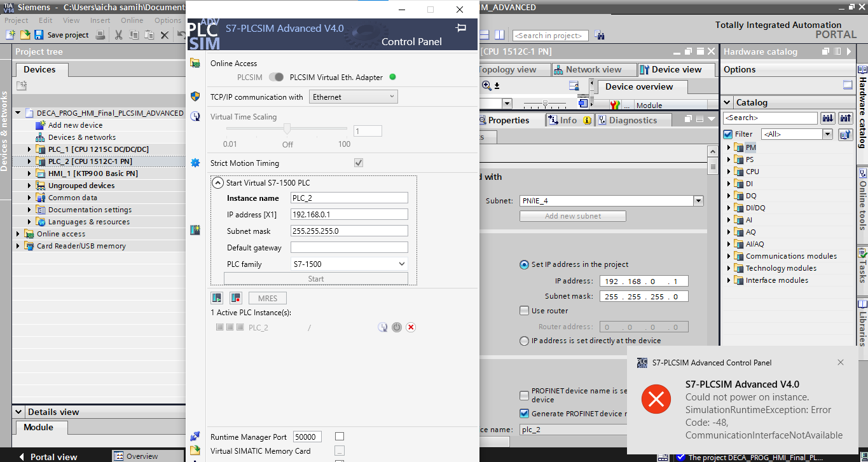Expand the Details view section
The image size is (868, 462).
(x=18, y=412)
